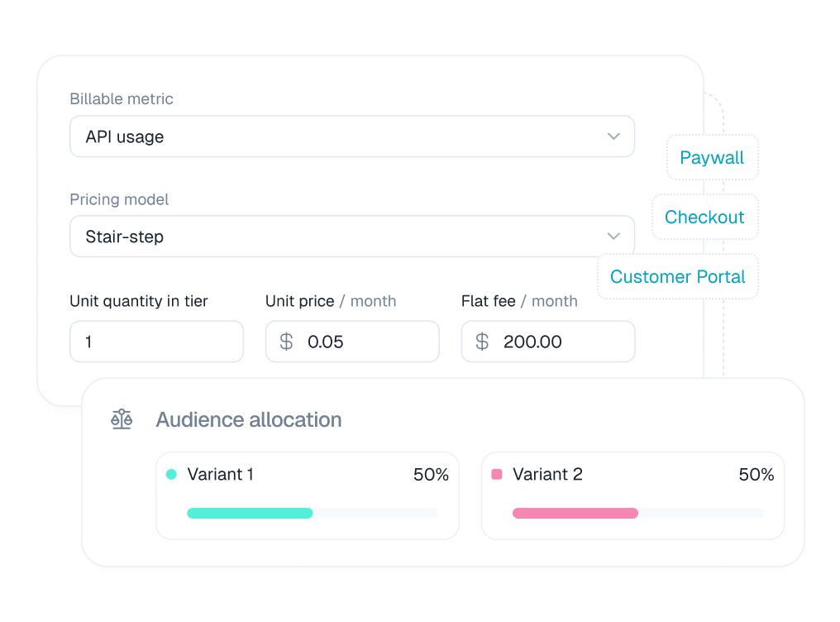Click the pink square next to Variant 2
The image size is (840, 622).
click(497, 474)
